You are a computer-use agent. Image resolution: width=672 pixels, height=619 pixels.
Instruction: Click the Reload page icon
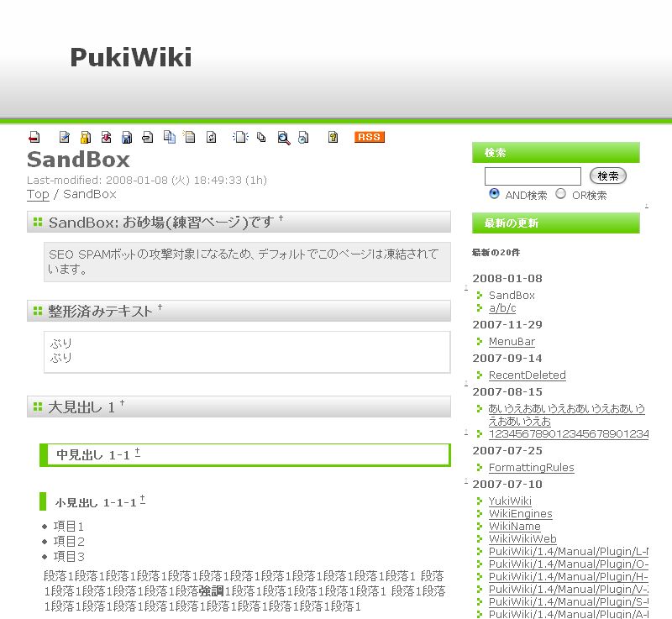212,138
